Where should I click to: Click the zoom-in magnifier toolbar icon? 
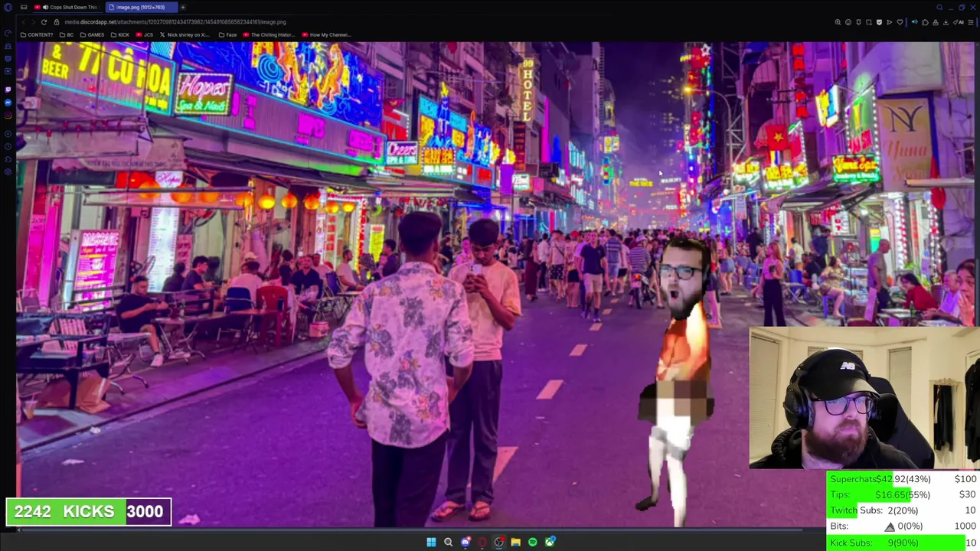tap(838, 22)
